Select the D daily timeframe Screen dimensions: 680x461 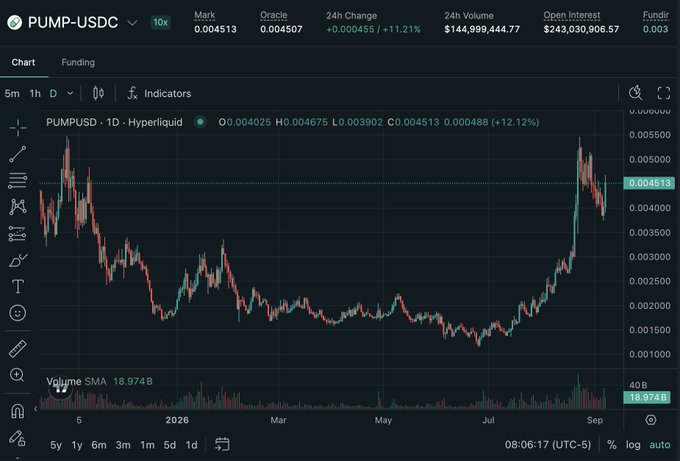click(53, 93)
